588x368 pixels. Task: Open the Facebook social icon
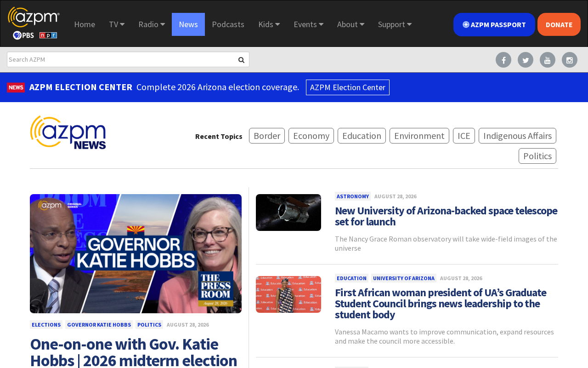503,60
